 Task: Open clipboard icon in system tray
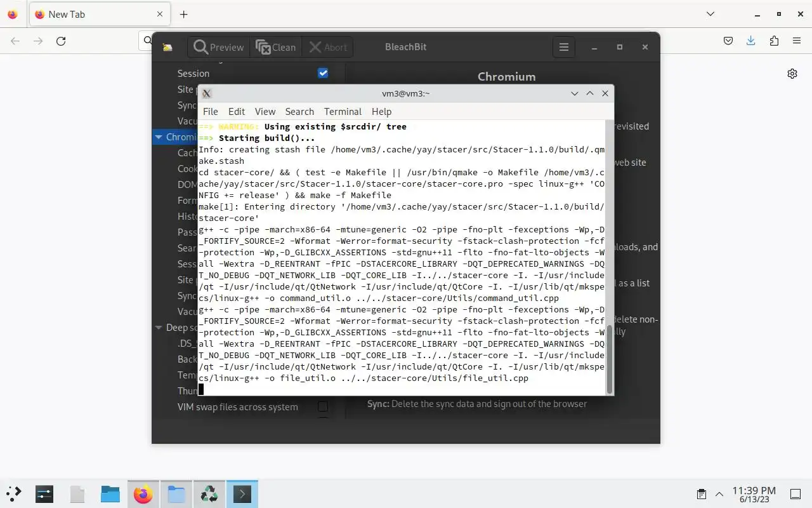[702, 494]
